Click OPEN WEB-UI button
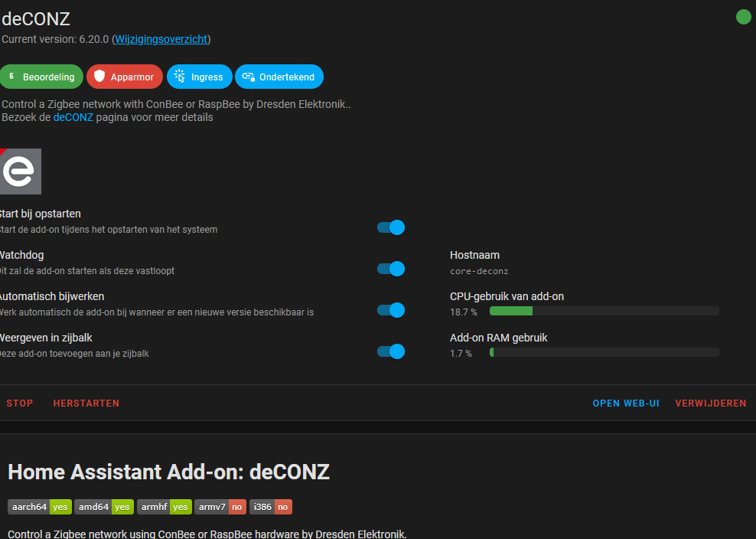The height and width of the screenshot is (539, 756). 626,403
